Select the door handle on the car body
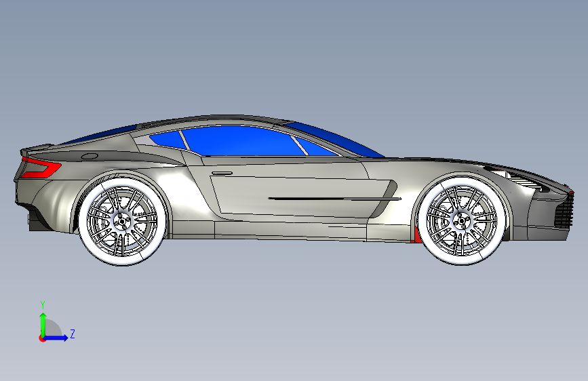588x381 pixels. coord(222,174)
